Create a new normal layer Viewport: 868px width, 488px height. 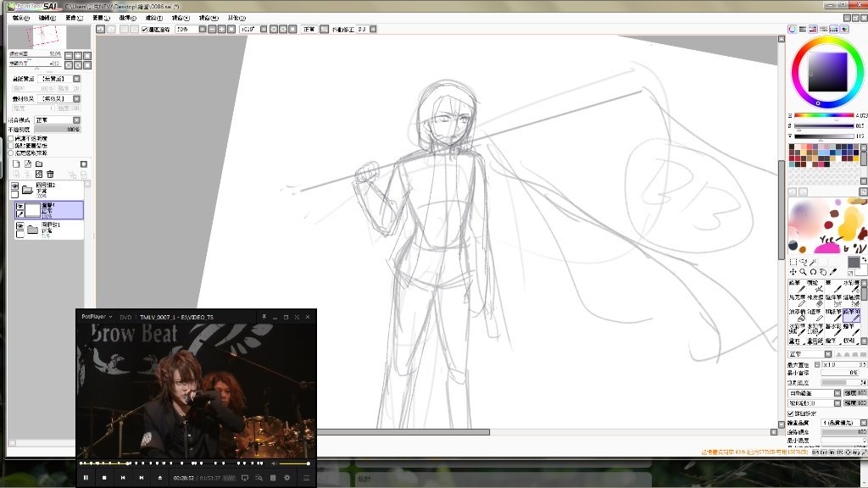[x=16, y=164]
